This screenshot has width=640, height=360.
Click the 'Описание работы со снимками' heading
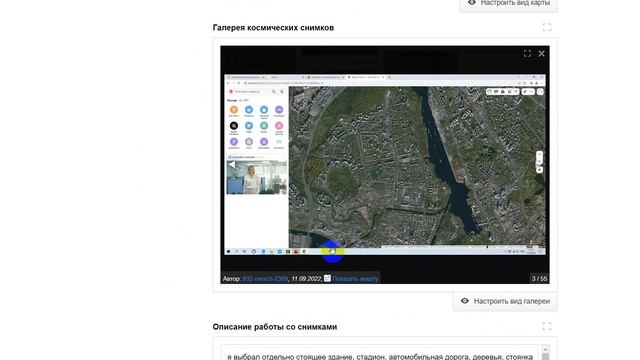275,327
